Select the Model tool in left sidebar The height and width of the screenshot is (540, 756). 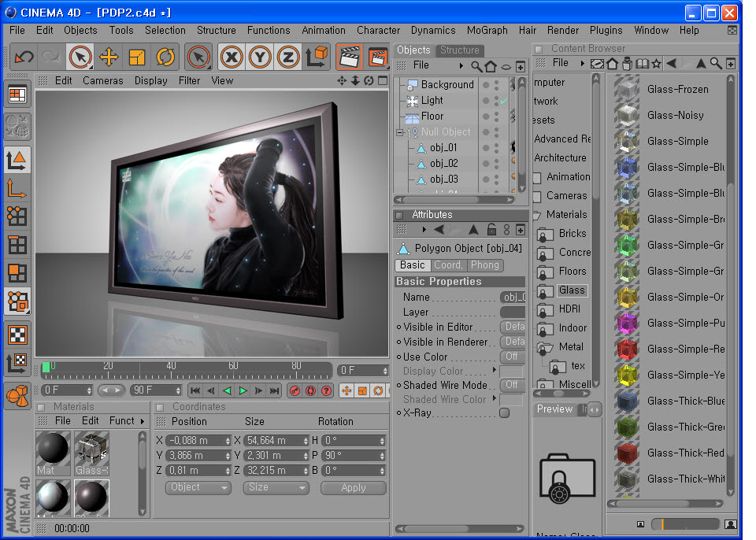click(x=17, y=160)
